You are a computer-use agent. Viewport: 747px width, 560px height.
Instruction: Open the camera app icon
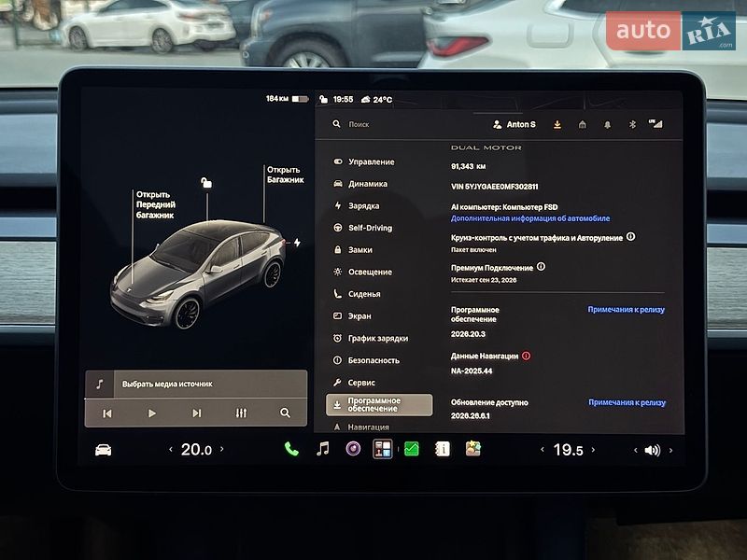pyautogui.click(x=353, y=449)
